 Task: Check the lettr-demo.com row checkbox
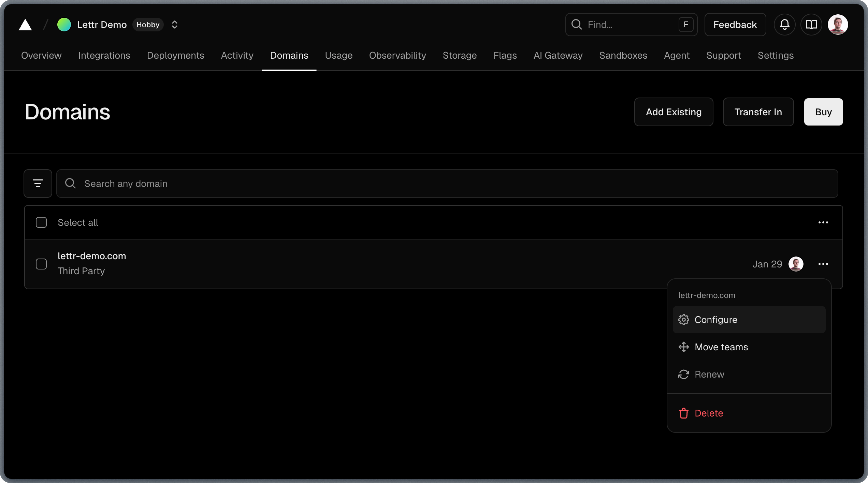pyautogui.click(x=41, y=264)
